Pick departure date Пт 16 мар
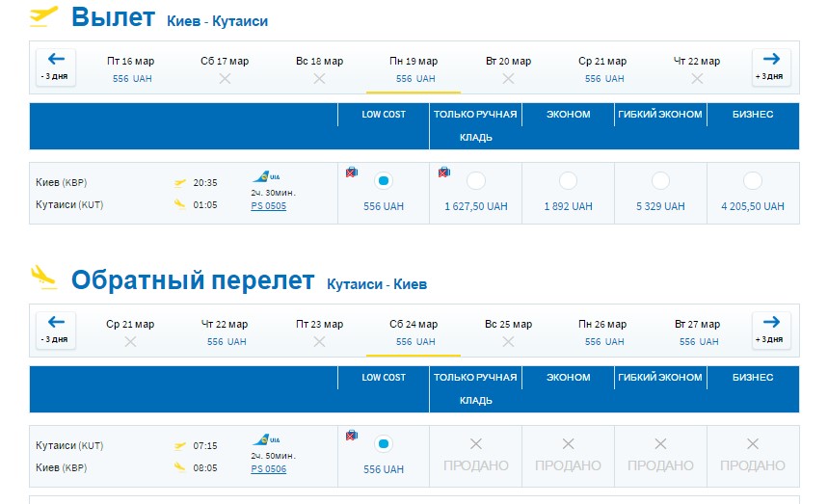 pyautogui.click(x=131, y=68)
